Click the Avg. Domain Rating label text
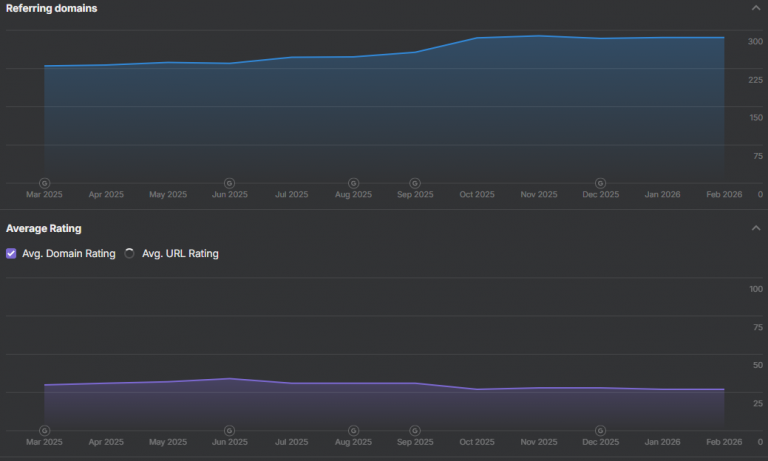The image size is (768, 461). pos(69,253)
